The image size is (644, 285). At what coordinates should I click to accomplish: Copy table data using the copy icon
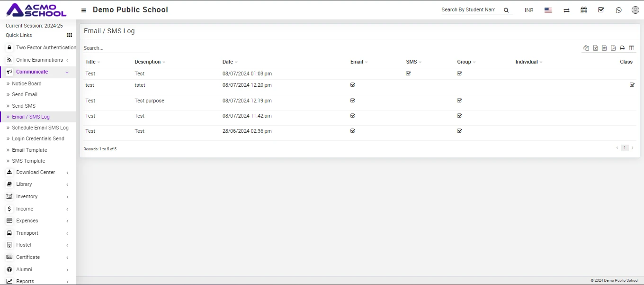pyautogui.click(x=586, y=48)
